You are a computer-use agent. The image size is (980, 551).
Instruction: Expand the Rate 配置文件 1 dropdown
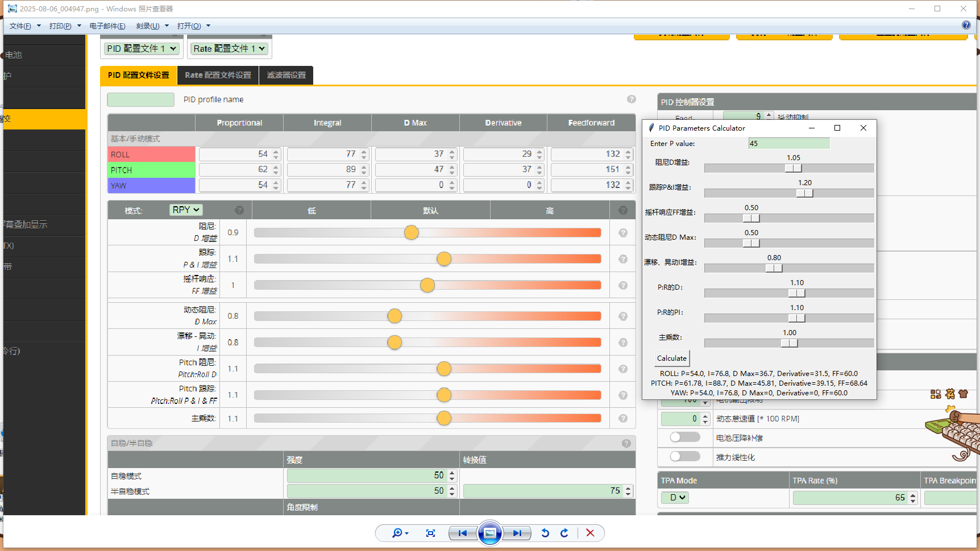[229, 49]
